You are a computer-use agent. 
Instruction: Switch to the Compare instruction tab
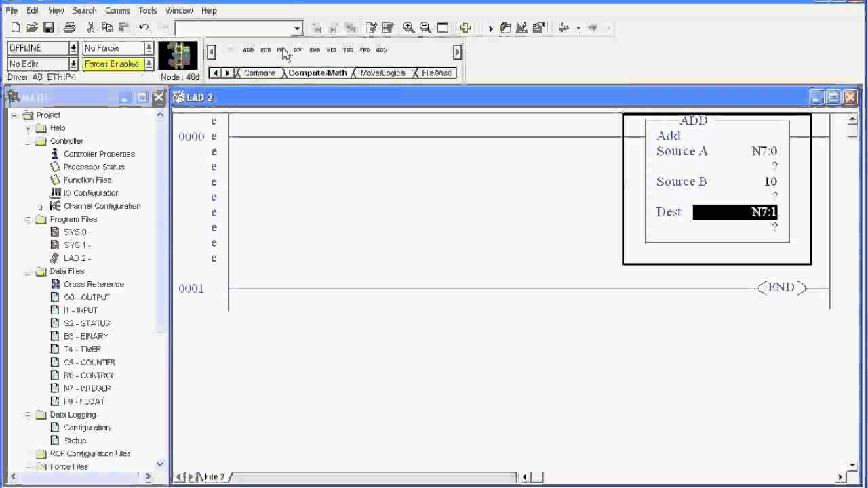coord(260,73)
